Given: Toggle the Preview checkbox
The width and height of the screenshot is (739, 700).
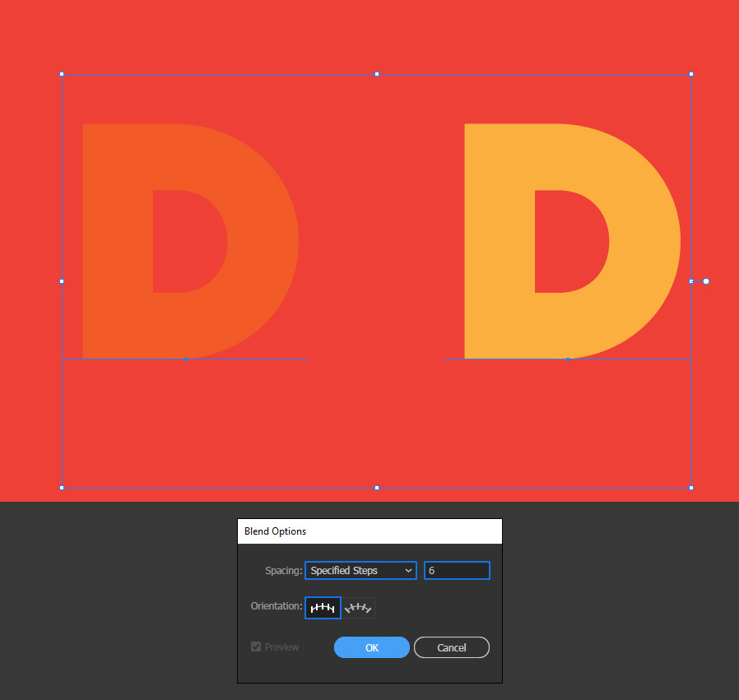Looking at the screenshot, I should tap(256, 647).
